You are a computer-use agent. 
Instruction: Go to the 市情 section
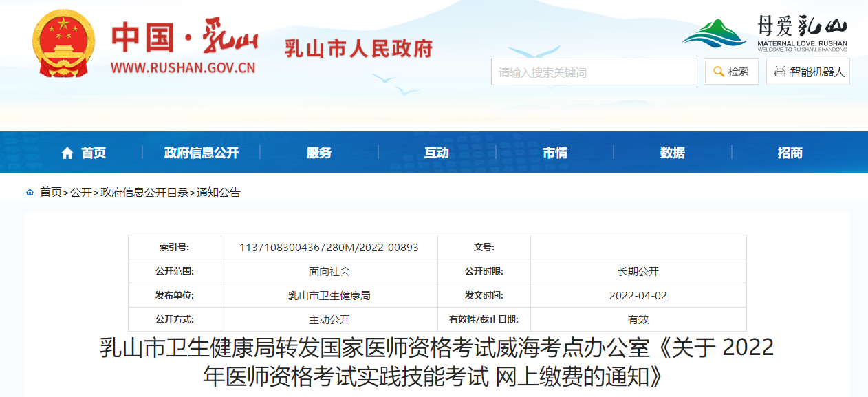tap(554, 153)
